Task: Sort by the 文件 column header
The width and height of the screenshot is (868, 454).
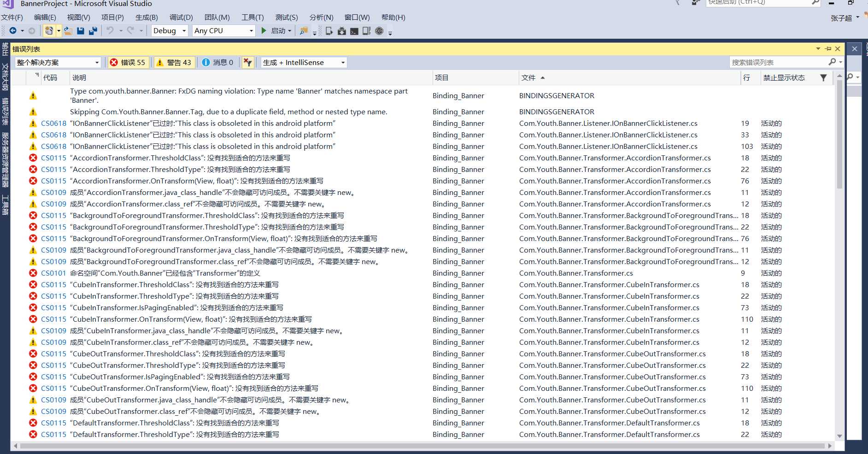Action: 629,78
